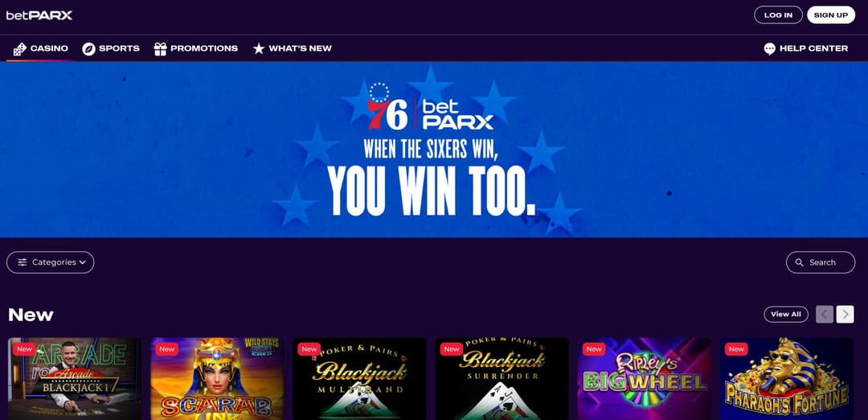Click the Log In button
868x420 pixels.
click(x=778, y=15)
